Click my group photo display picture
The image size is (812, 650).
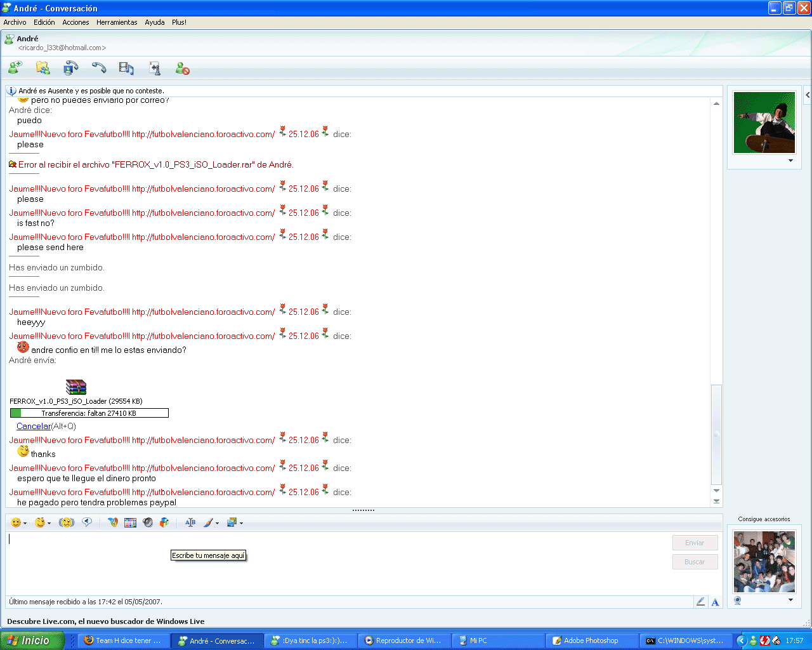(764, 562)
